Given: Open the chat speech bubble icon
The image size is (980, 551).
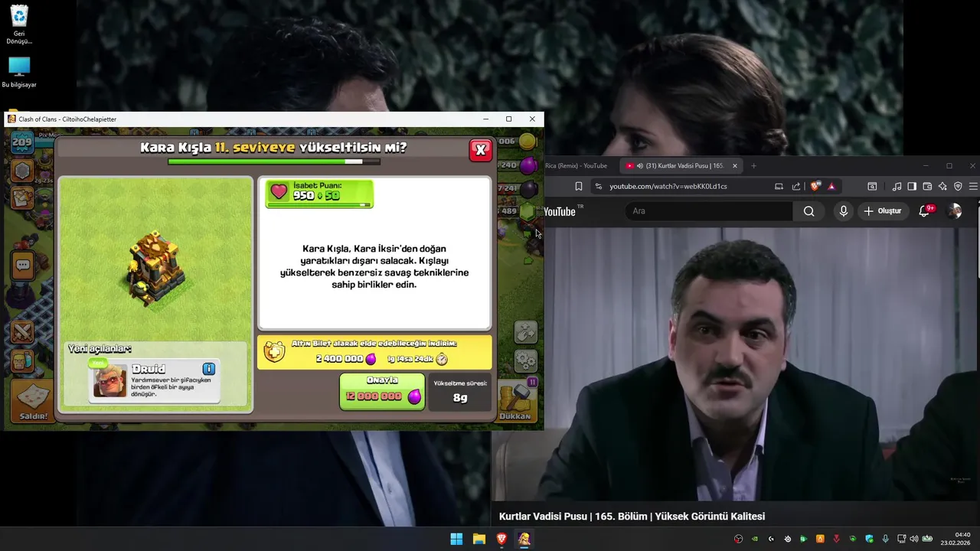Looking at the screenshot, I should (22, 266).
